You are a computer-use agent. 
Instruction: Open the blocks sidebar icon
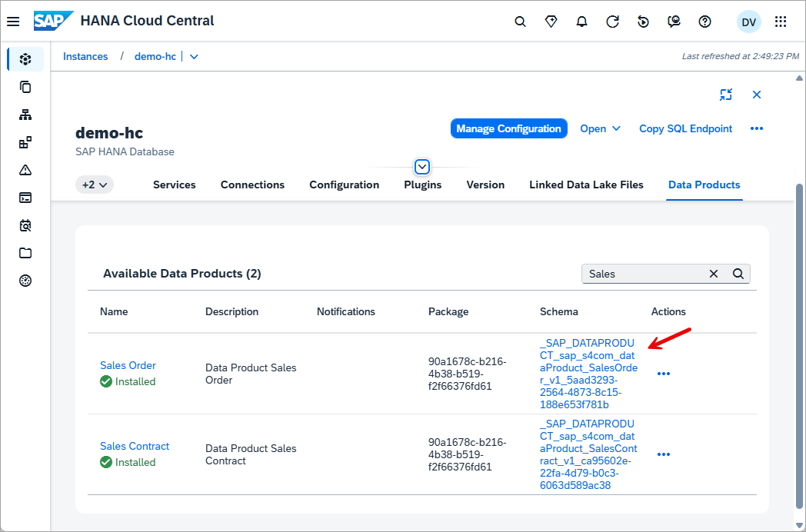[x=25, y=142]
